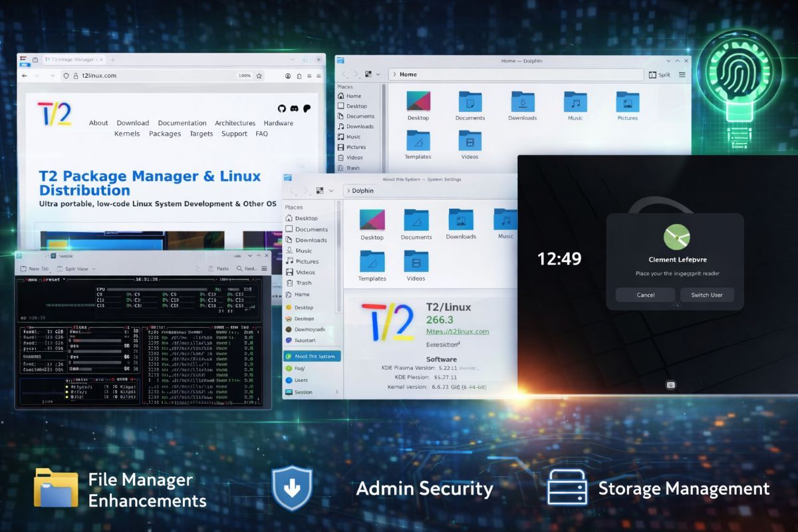Click Cancel on lock screen dialog
This screenshot has width=798, height=532.
click(646, 295)
